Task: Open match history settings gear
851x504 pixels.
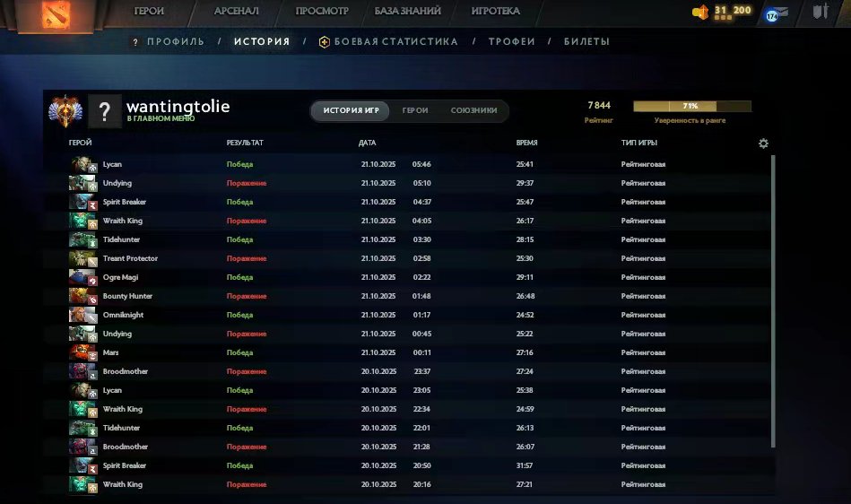Action: 763,143
